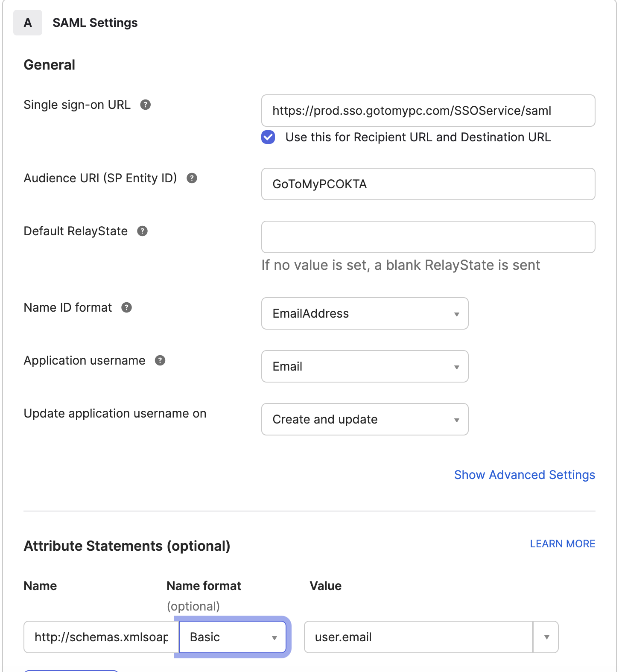
Task: Click Show Advanced Settings
Action: tap(524, 475)
